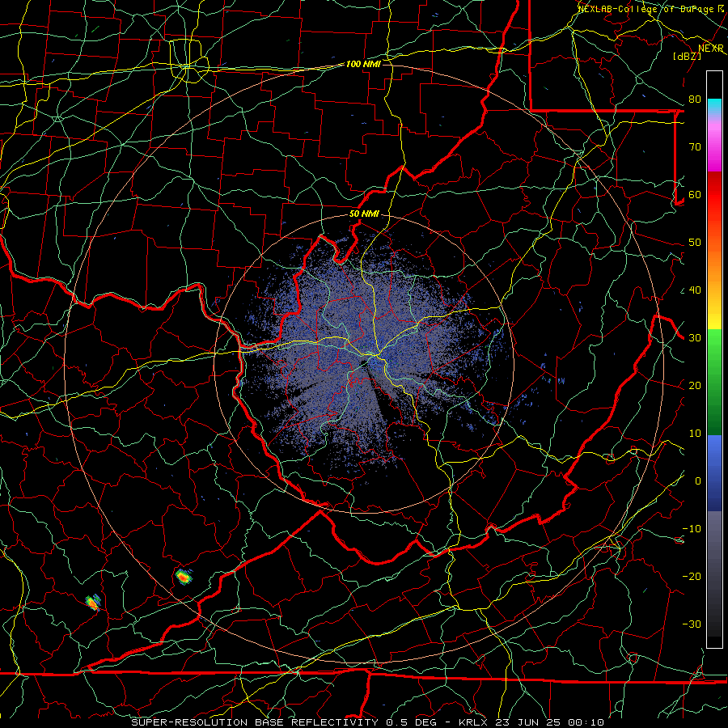The width and height of the screenshot is (728, 728).
Task: Click the Super-Resolution Base Reflectivity caption
Action: click(x=255, y=722)
